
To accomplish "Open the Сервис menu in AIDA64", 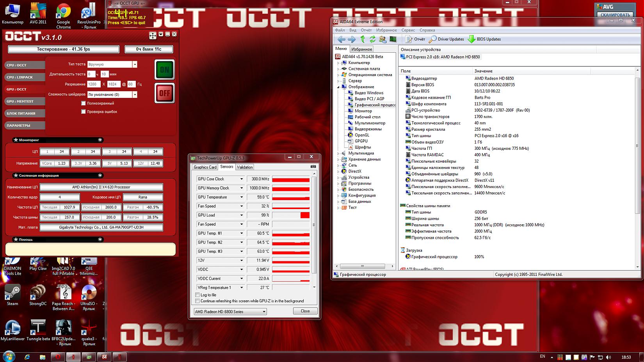I will pos(408,30).
